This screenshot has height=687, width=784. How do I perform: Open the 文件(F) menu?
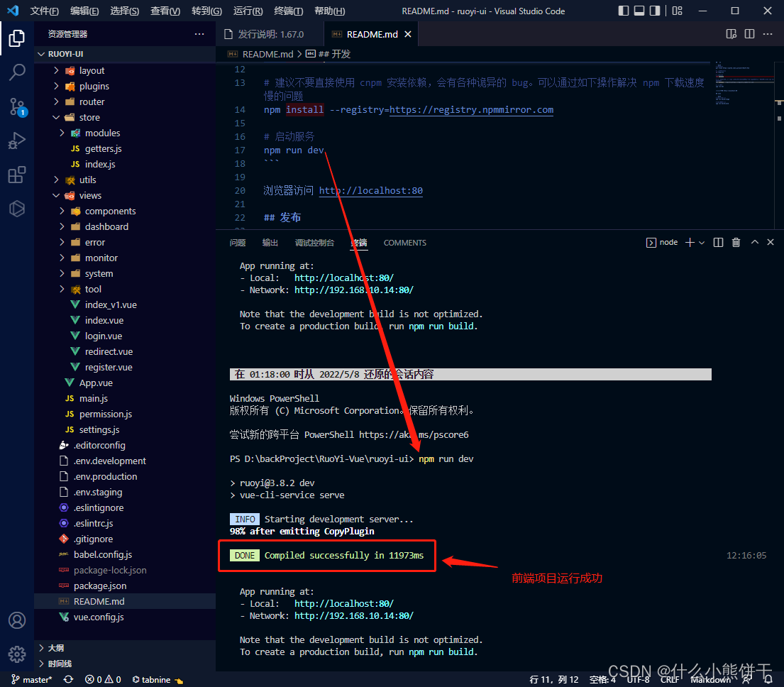point(45,11)
